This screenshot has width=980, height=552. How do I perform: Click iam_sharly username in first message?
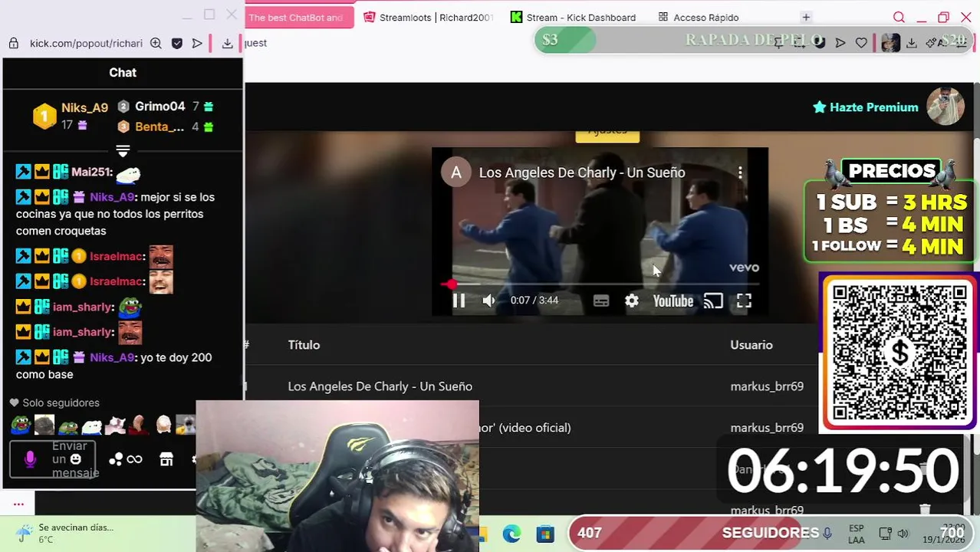[83, 307]
